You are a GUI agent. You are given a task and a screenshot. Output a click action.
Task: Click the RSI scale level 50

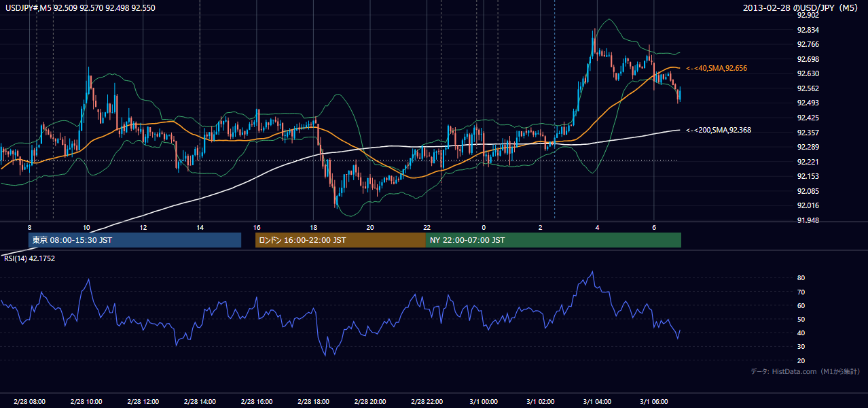[801, 319]
